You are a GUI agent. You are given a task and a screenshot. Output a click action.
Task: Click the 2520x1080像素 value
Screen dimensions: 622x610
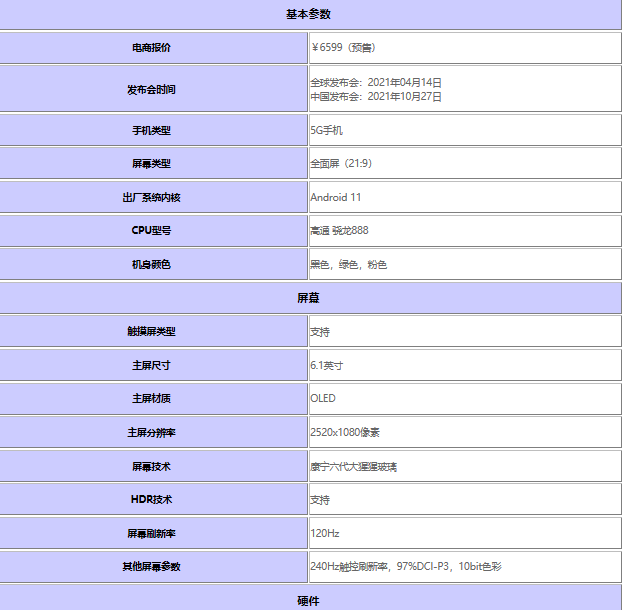(345, 432)
